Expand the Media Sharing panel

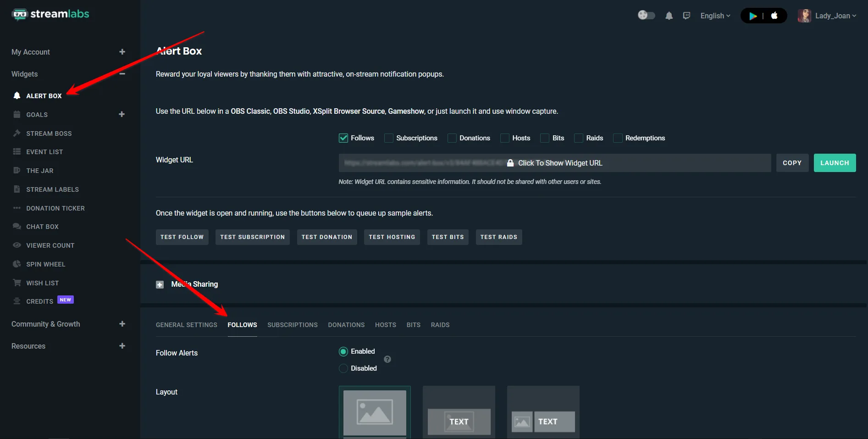click(160, 285)
